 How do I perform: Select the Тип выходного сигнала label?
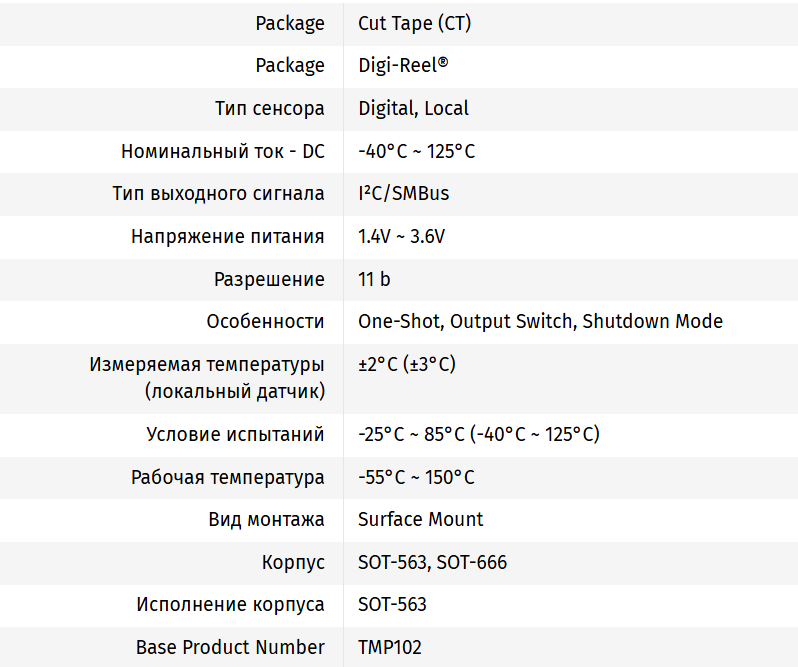(218, 193)
